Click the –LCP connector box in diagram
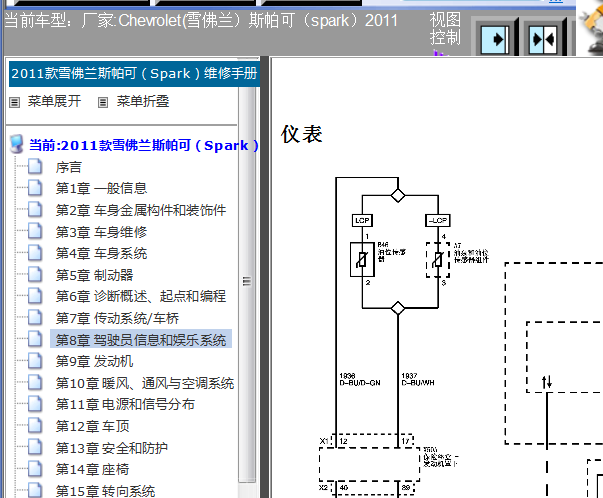 pyautogui.click(x=438, y=220)
